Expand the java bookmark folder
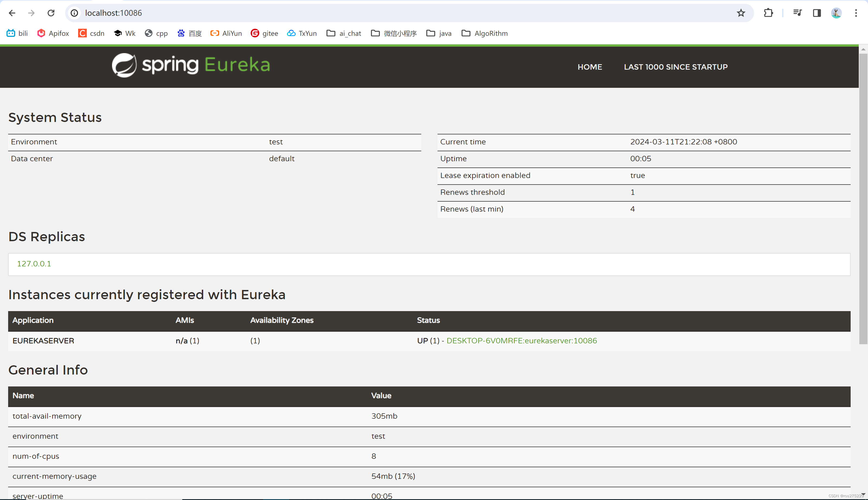868x500 pixels. pyautogui.click(x=439, y=33)
